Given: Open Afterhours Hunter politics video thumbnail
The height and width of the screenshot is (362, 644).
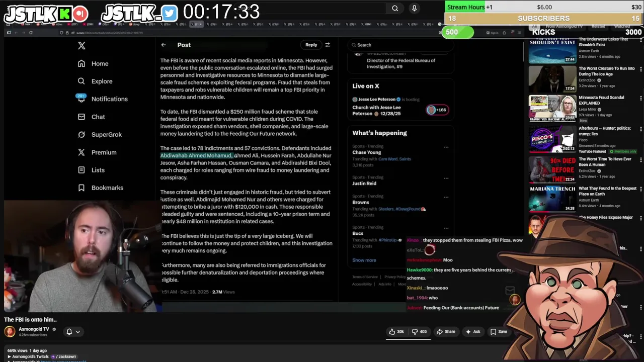Looking at the screenshot, I should [x=552, y=138].
